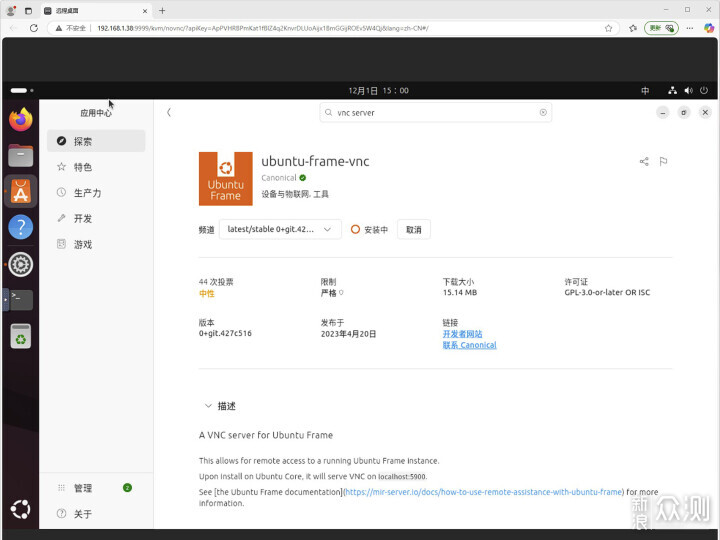Bookmark this page with the star icon
Screen dimensions: 720x540
(608, 28)
